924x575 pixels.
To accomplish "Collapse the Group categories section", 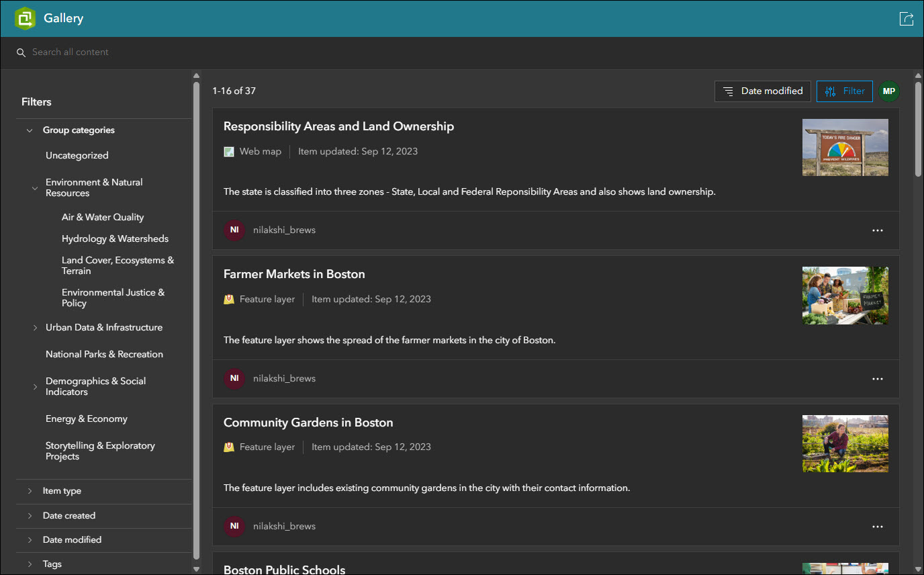I will click(x=30, y=130).
